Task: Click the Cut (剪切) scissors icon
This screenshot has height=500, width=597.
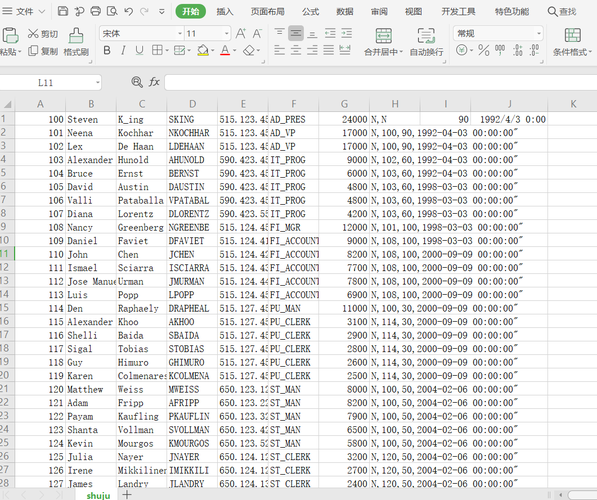Action: [34, 34]
